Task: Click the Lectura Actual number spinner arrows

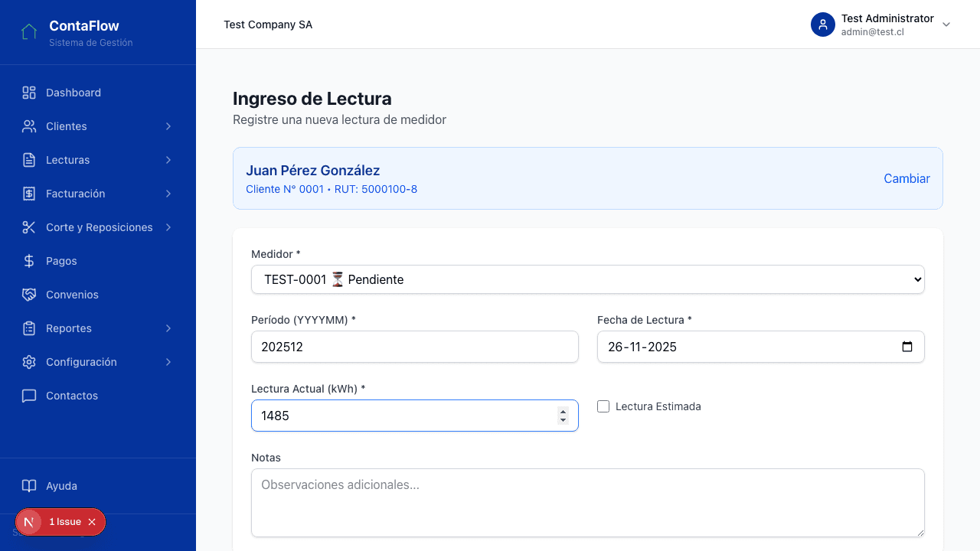Action: (563, 416)
